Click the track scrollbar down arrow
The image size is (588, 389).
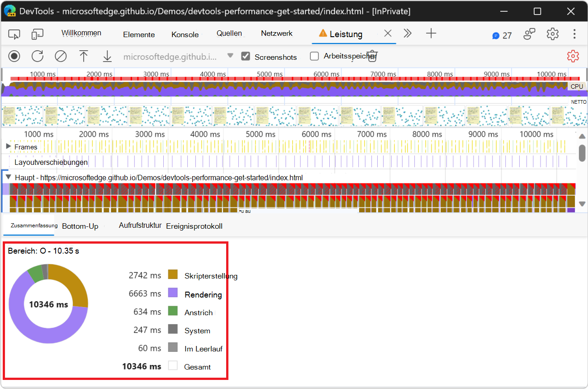(582, 204)
